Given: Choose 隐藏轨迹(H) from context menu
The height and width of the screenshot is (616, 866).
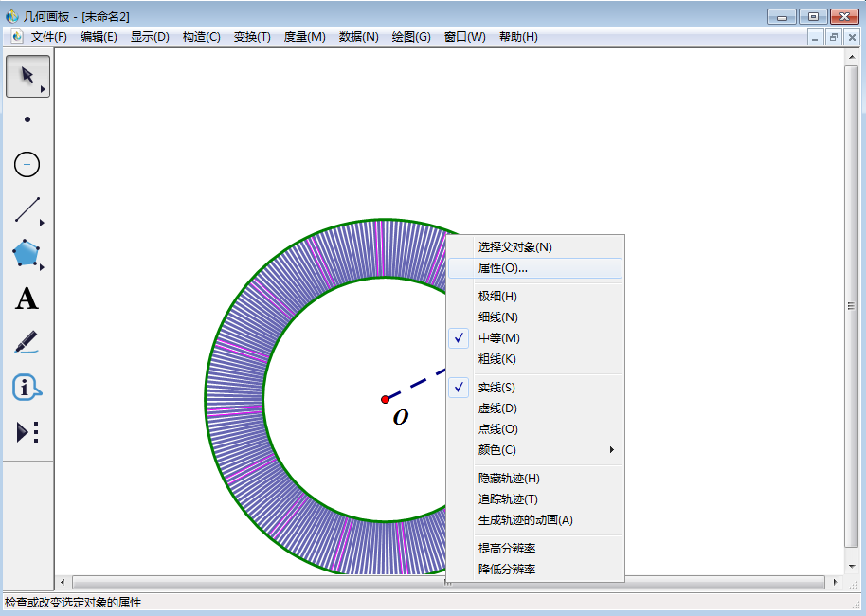Looking at the screenshot, I should 509,479.
